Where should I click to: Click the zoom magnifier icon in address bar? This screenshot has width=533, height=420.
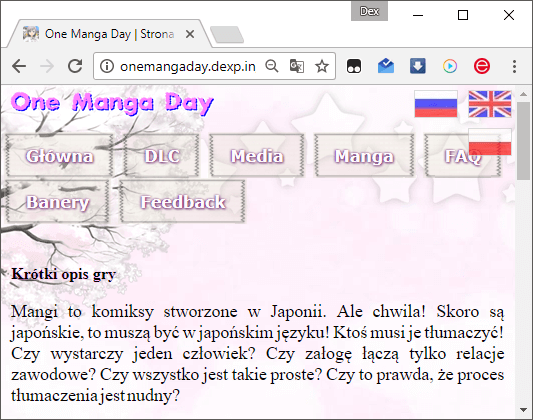coord(272,66)
